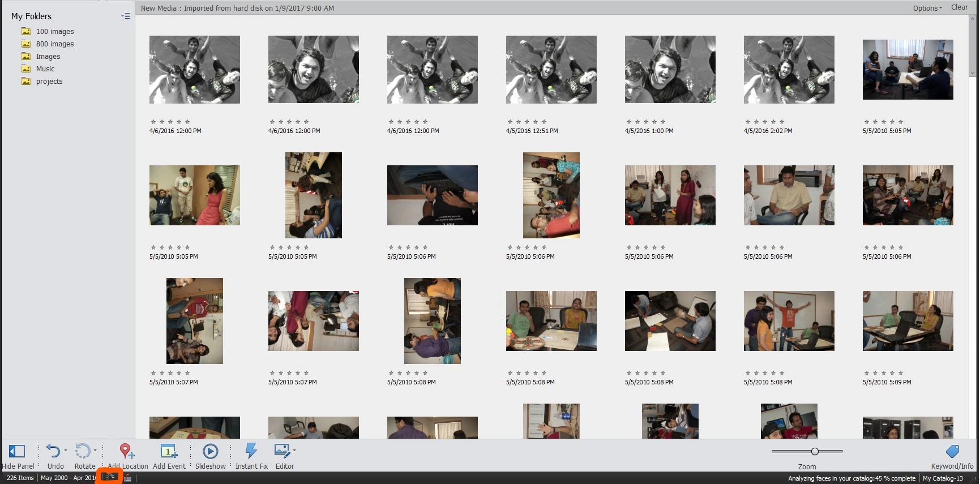The width and height of the screenshot is (980, 484).
Task: Open the Options dropdown menu
Action: coord(927,8)
